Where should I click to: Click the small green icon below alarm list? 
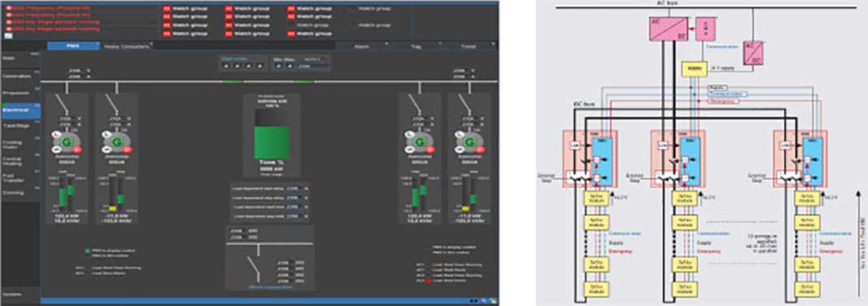pyautogui.click(x=8, y=36)
